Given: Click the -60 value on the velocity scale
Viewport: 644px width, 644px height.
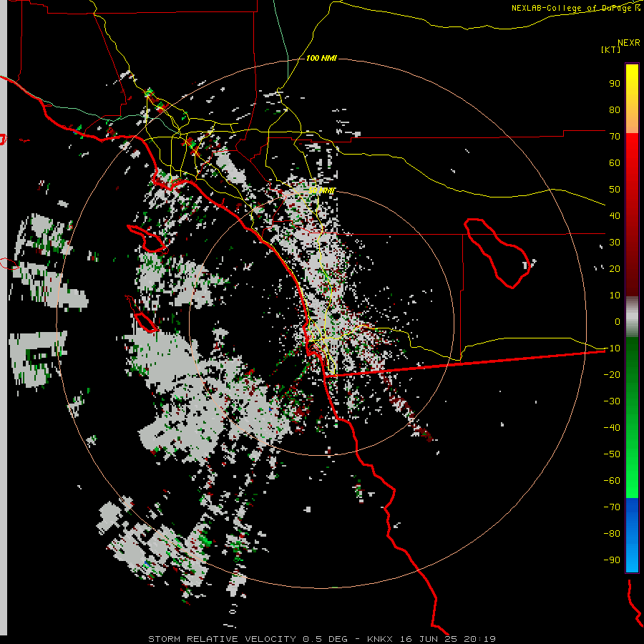Looking at the screenshot, I should [x=612, y=481].
